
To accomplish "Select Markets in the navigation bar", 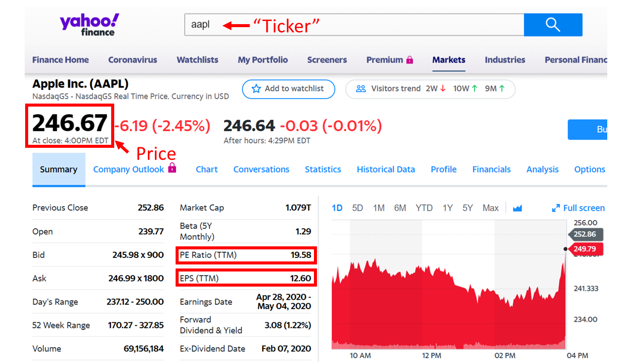I will pos(449,60).
